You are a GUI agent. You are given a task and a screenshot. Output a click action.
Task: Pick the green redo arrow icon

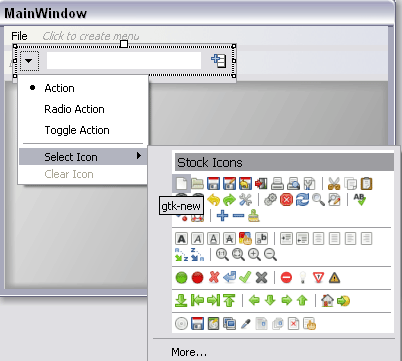pos(229,200)
